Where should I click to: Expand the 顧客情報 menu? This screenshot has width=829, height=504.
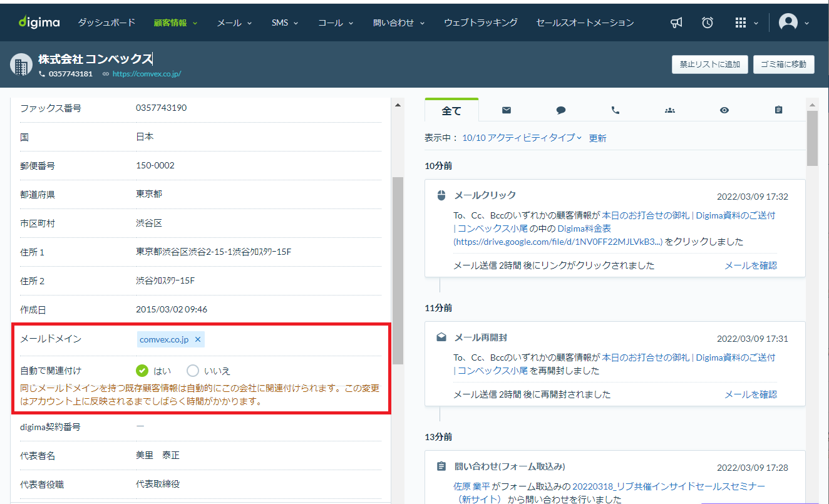click(175, 23)
